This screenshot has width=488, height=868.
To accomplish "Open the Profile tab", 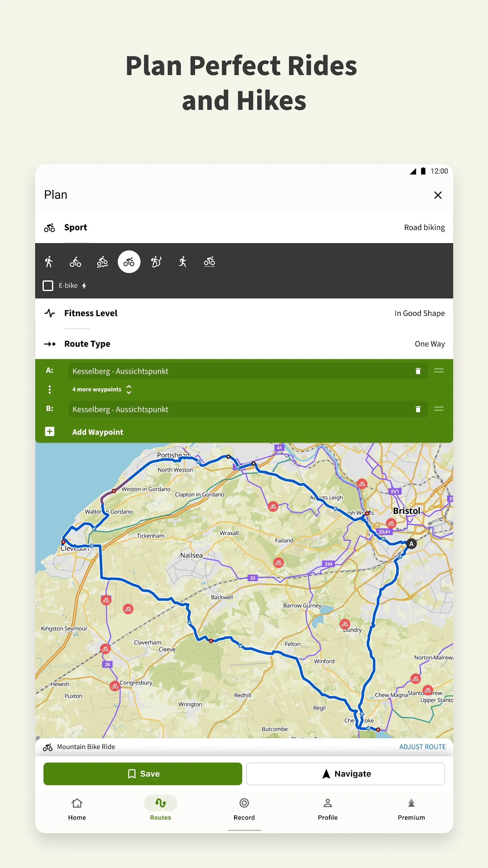I will click(327, 809).
